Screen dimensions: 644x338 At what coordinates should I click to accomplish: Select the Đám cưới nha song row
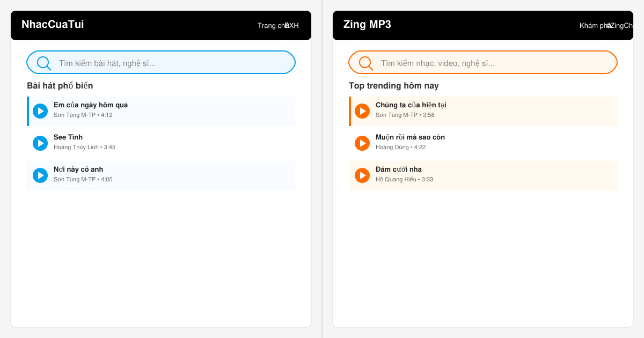[483, 175]
